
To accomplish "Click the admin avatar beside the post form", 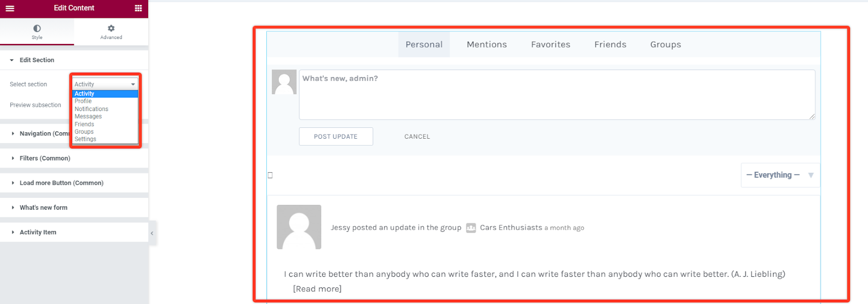I will pyautogui.click(x=284, y=82).
